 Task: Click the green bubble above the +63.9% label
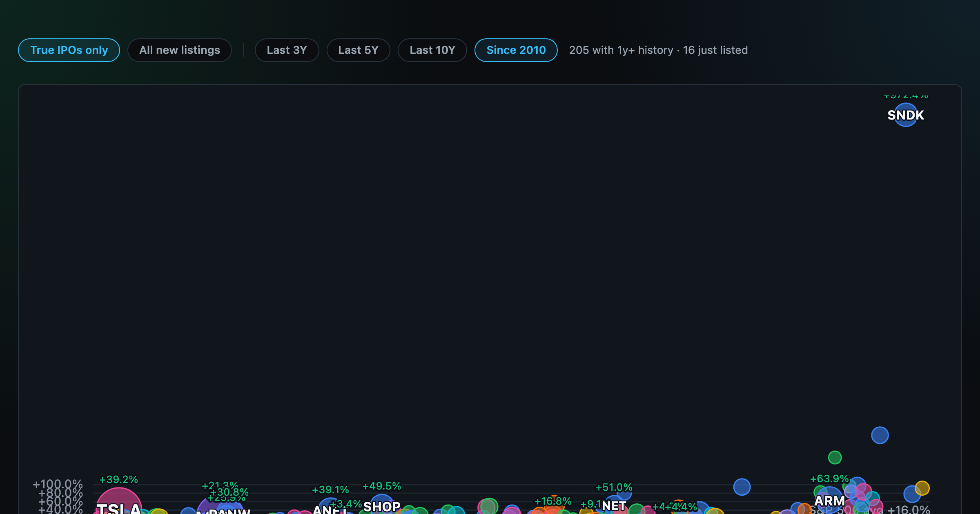[835, 457]
